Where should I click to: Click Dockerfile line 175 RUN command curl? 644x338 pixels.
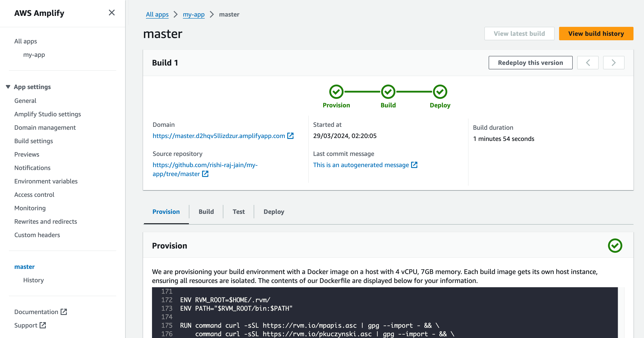(310, 325)
